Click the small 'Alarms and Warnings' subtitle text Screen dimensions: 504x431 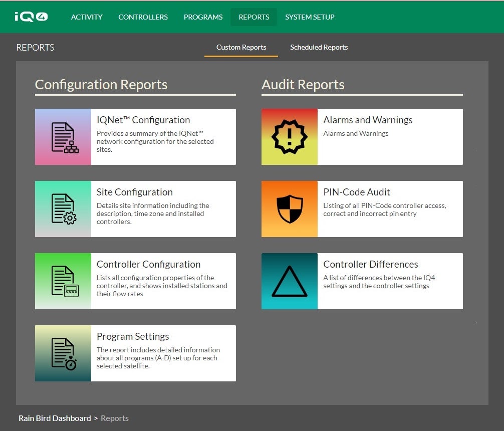click(356, 133)
